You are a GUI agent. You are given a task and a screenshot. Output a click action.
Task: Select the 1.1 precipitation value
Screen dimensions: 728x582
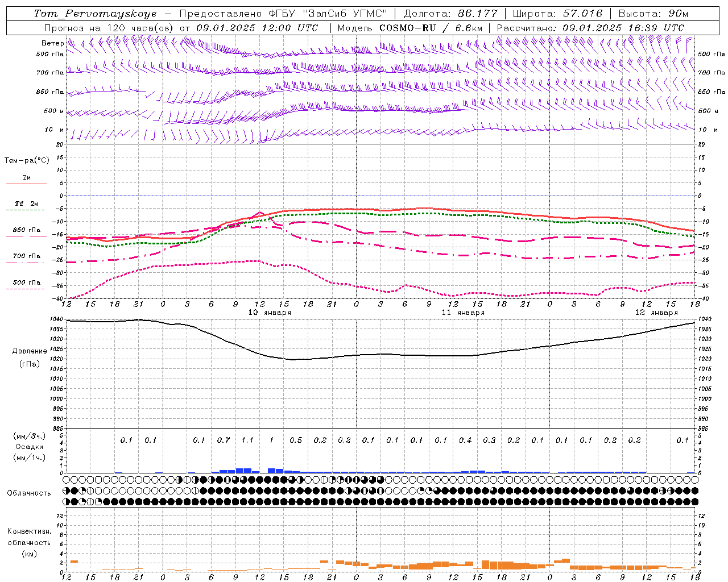coord(247,440)
